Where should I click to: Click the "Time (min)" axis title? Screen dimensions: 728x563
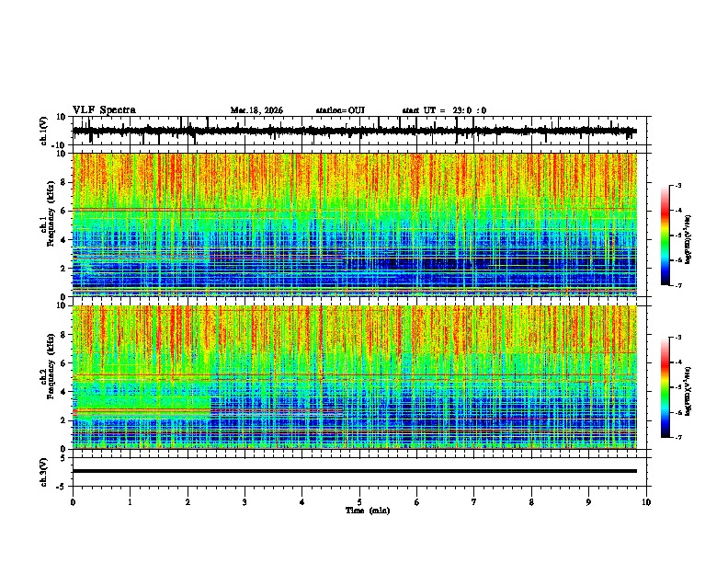pyautogui.click(x=368, y=511)
